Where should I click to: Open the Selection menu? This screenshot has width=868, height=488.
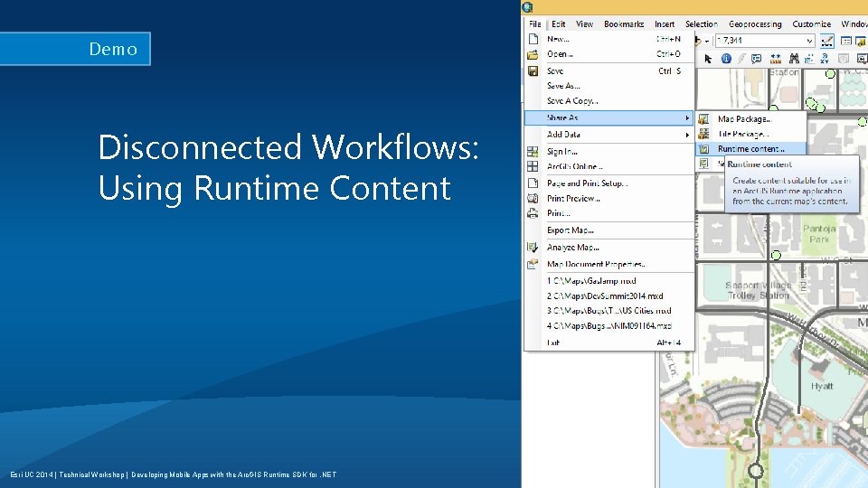(702, 23)
